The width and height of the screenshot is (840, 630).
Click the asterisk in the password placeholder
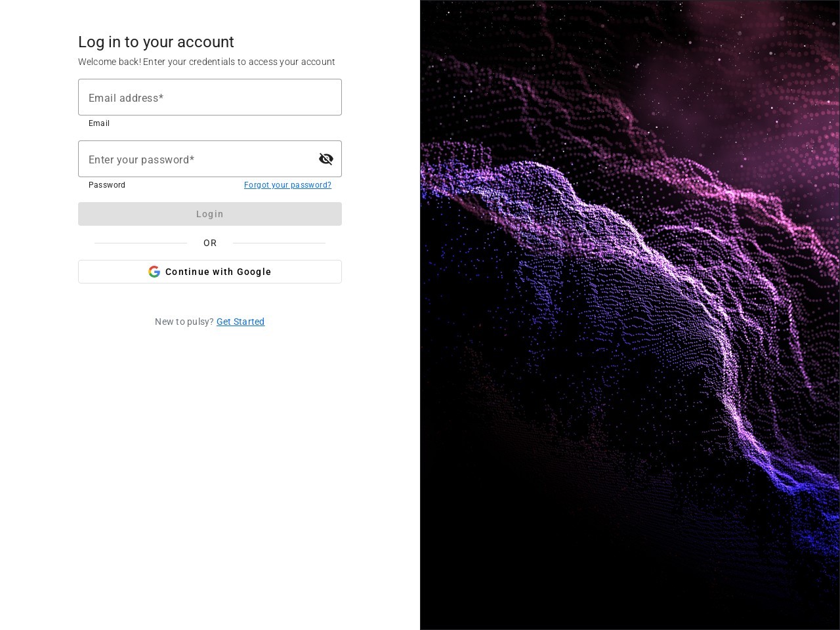pyautogui.click(x=192, y=159)
